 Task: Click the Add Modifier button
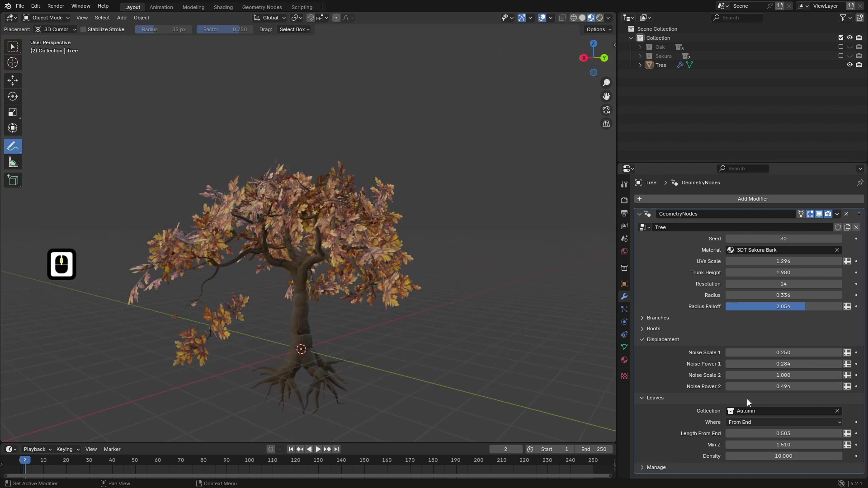pyautogui.click(x=753, y=199)
